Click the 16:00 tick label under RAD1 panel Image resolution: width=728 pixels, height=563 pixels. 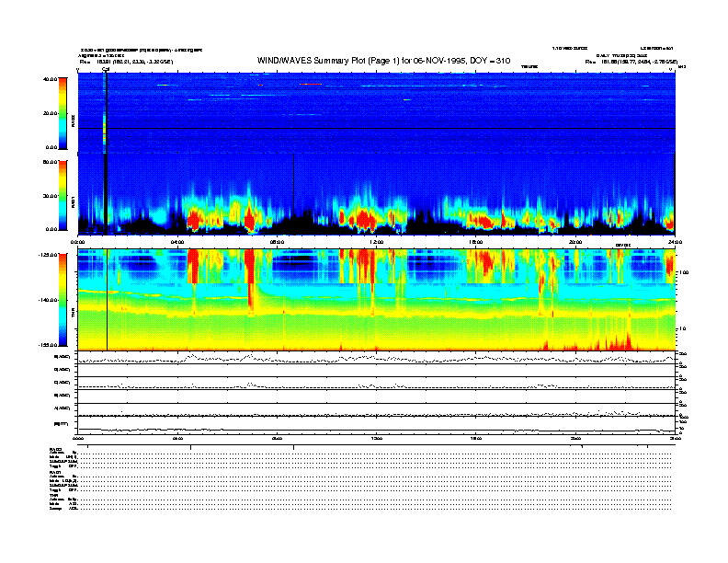[x=476, y=242]
